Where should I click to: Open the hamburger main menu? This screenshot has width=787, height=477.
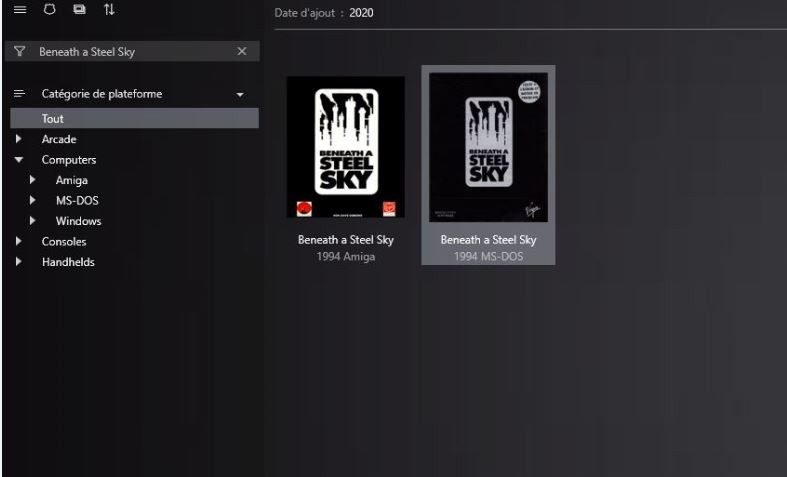click(x=20, y=10)
